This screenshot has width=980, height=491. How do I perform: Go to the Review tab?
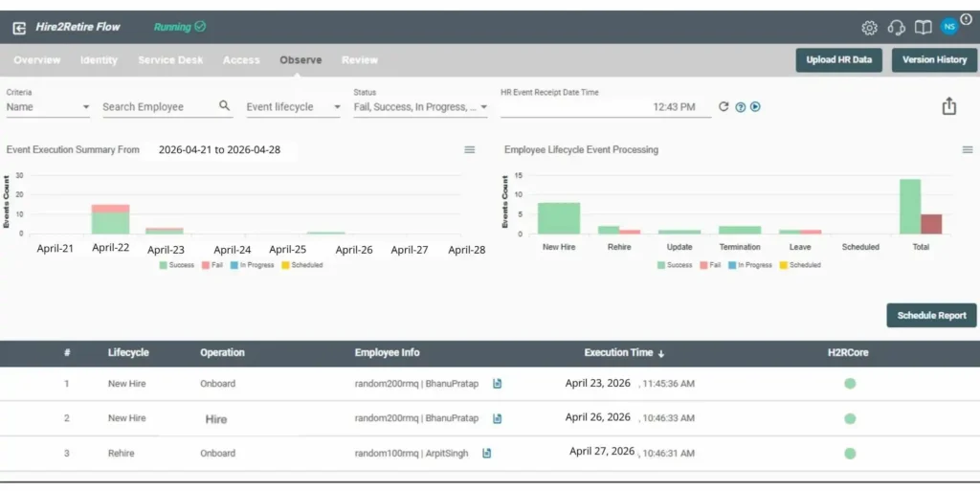coord(360,60)
